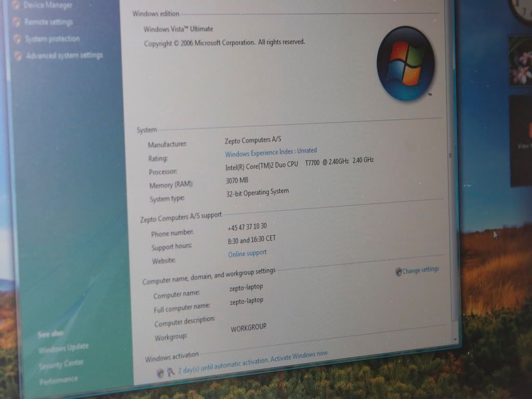Open System protection link
The height and width of the screenshot is (399, 532).
click(x=52, y=38)
